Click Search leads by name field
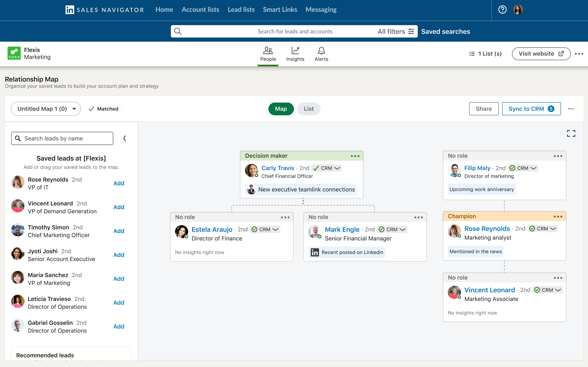This screenshot has width=588, height=367. [62, 138]
